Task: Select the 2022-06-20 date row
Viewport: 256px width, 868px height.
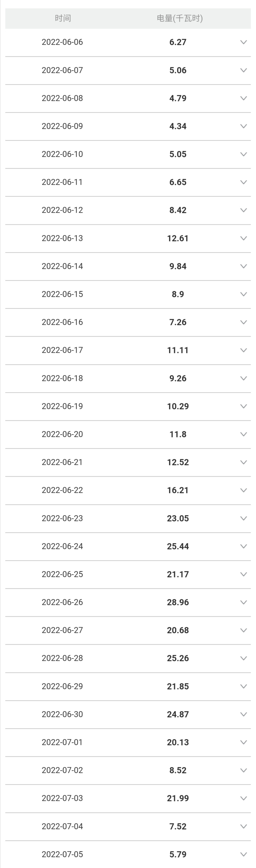Action: [62, 434]
